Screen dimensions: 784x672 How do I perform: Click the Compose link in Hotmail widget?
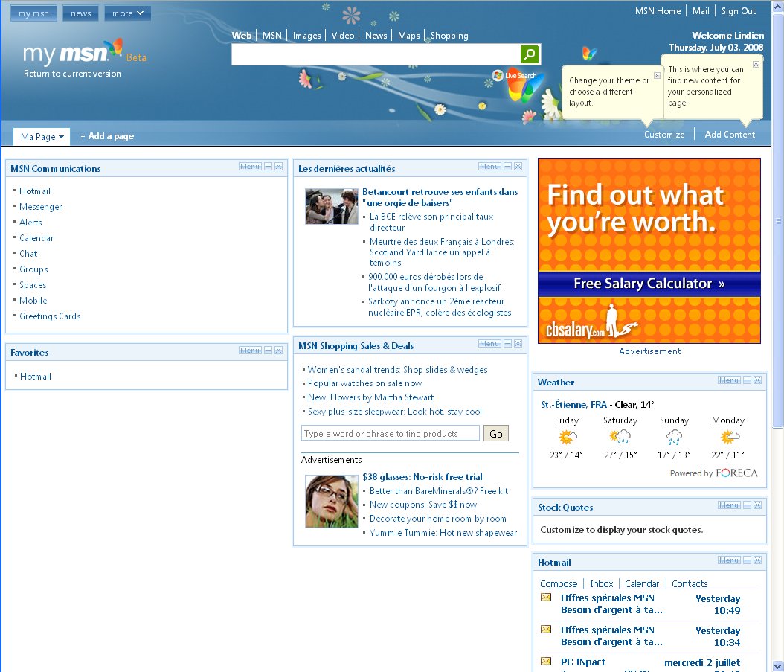click(559, 583)
